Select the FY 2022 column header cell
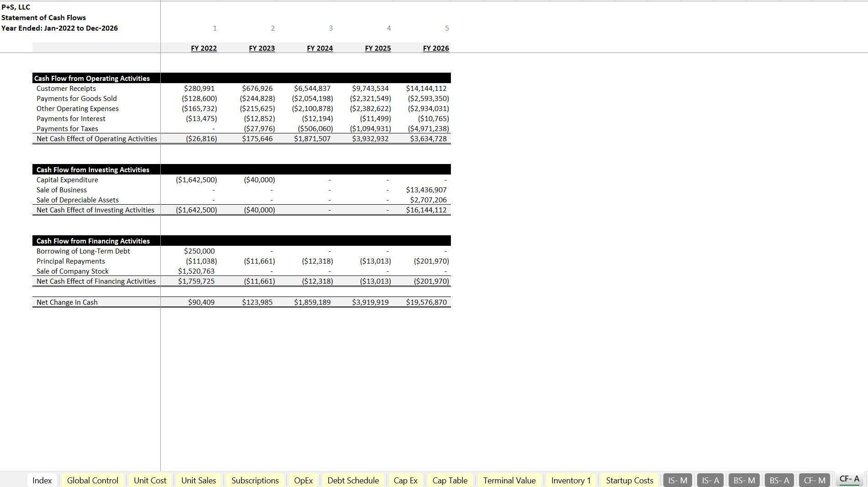 tap(204, 48)
